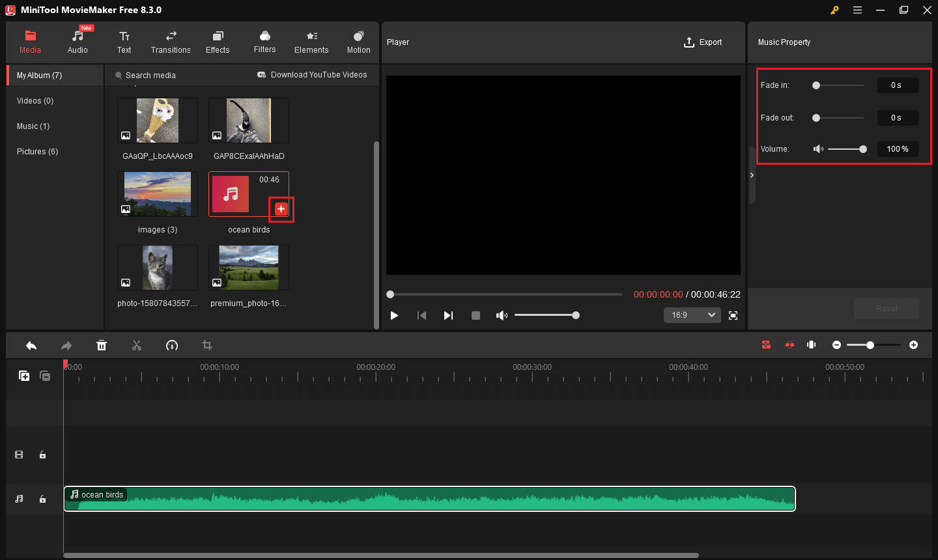
Task: Adjust the Fade out slider
Action: coord(838,118)
